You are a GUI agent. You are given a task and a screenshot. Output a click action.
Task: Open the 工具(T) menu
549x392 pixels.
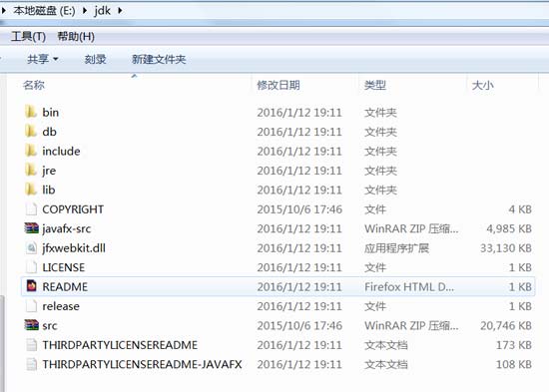28,36
